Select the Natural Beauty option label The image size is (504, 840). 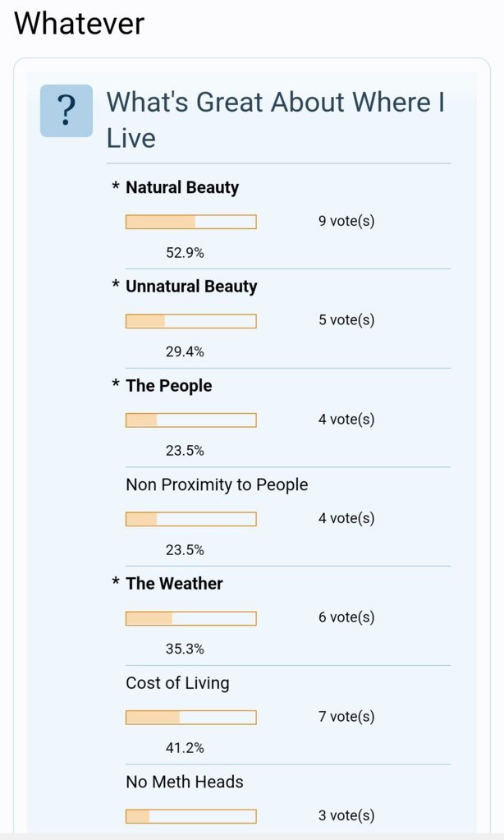[182, 187]
